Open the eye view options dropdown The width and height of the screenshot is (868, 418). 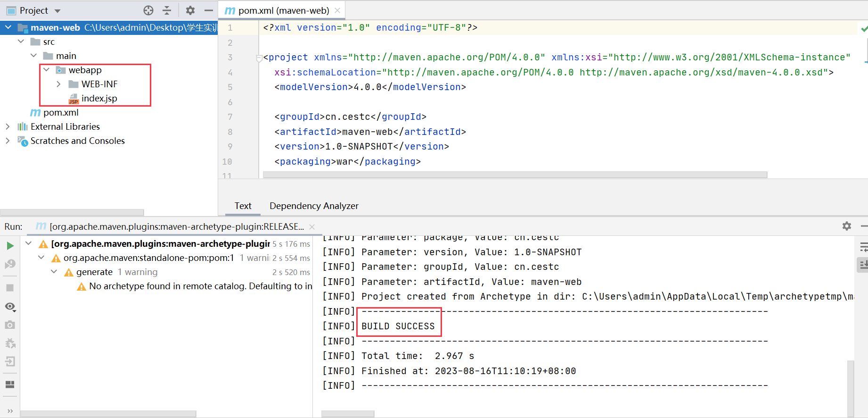(10, 307)
